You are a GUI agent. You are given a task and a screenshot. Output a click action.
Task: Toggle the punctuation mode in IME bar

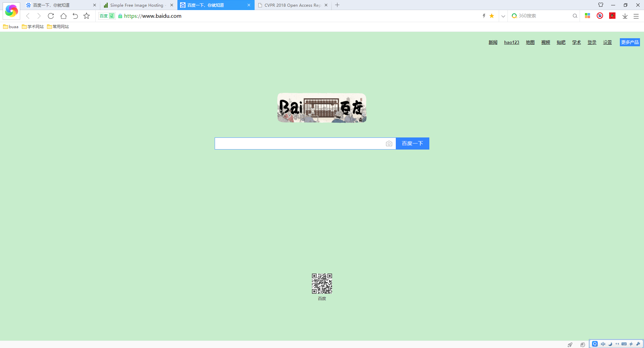(x=617, y=344)
